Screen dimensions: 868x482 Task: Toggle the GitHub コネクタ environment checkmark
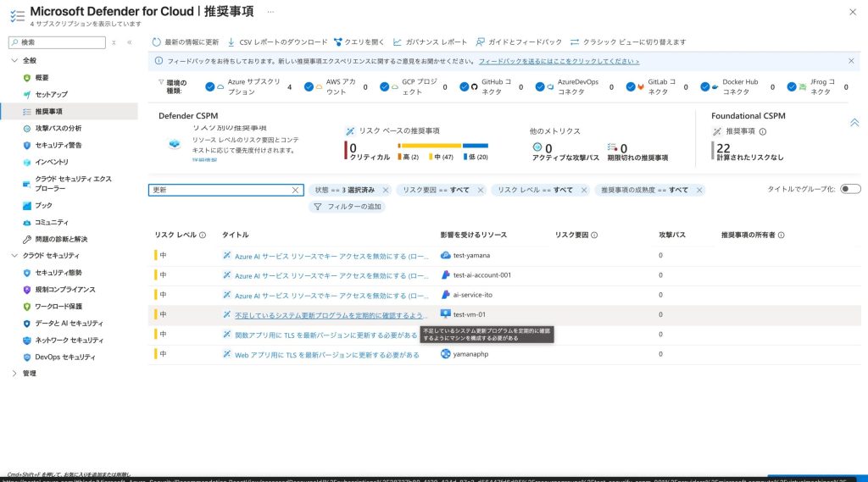point(464,86)
